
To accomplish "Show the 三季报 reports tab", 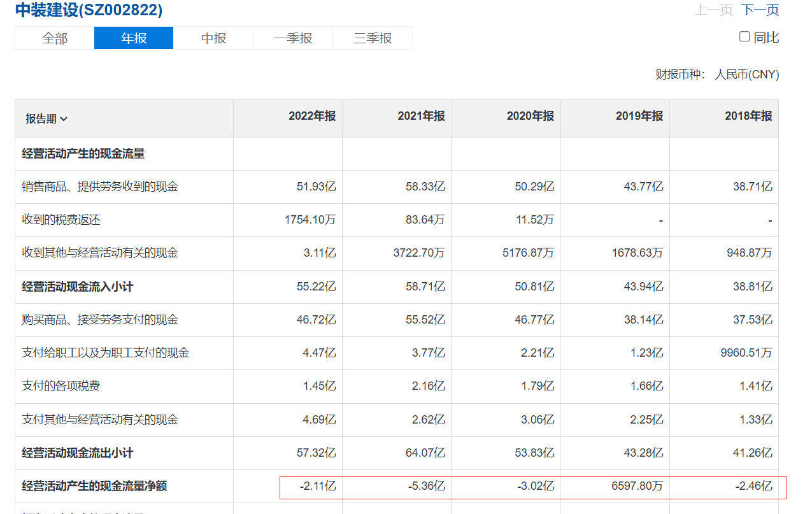I will 373,38.
